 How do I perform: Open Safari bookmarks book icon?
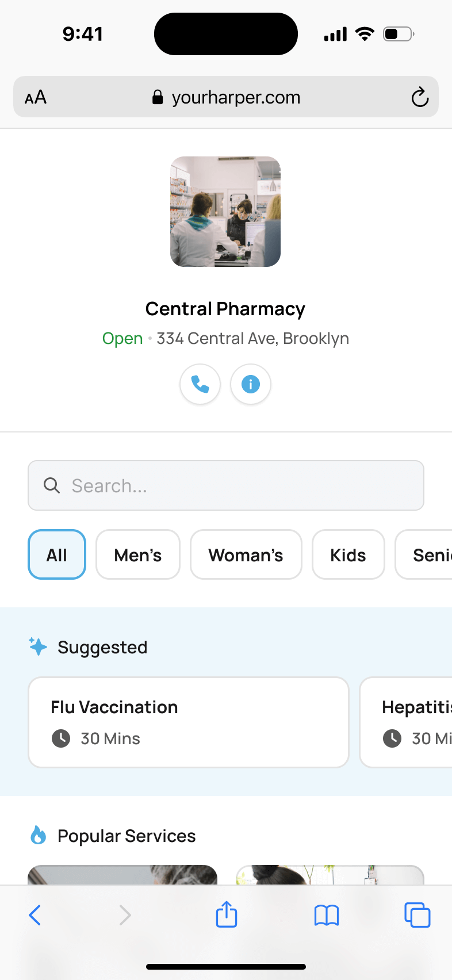pos(327,915)
